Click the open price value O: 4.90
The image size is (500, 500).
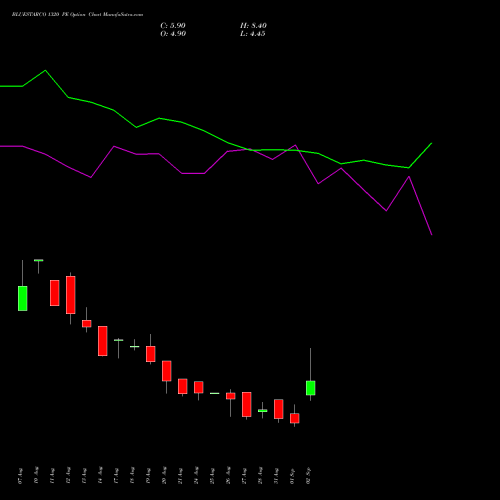point(173,34)
